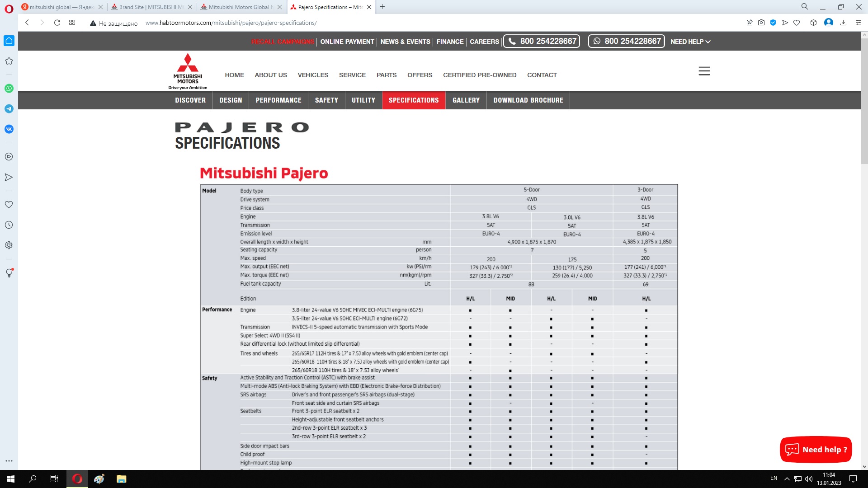Add page to bookmarks heart icon
The width and height of the screenshot is (868, 488).
(797, 23)
